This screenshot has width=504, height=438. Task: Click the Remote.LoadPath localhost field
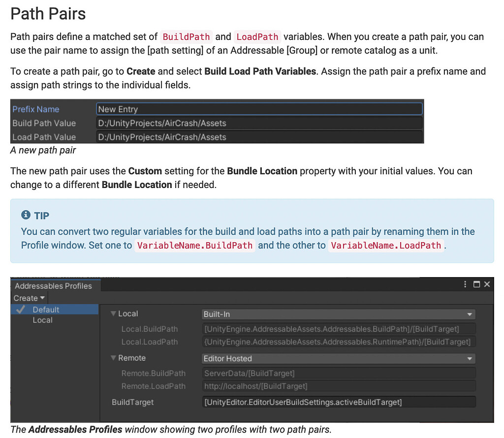[339, 386]
